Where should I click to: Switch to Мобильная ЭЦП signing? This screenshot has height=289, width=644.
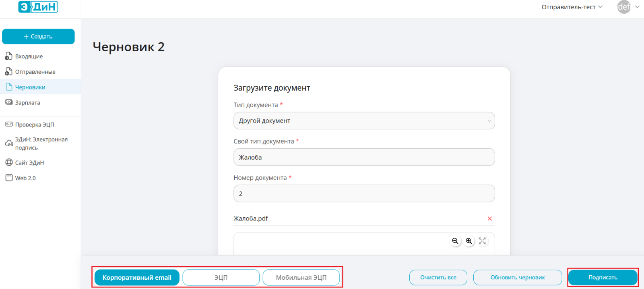pyautogui.click(x=301, y=277)
